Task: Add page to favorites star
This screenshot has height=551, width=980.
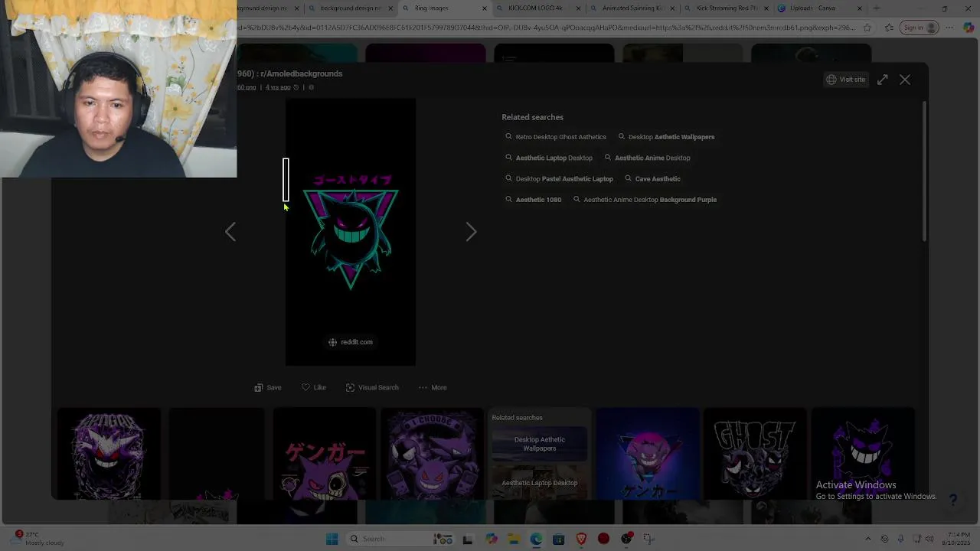Action: (867, 28)
